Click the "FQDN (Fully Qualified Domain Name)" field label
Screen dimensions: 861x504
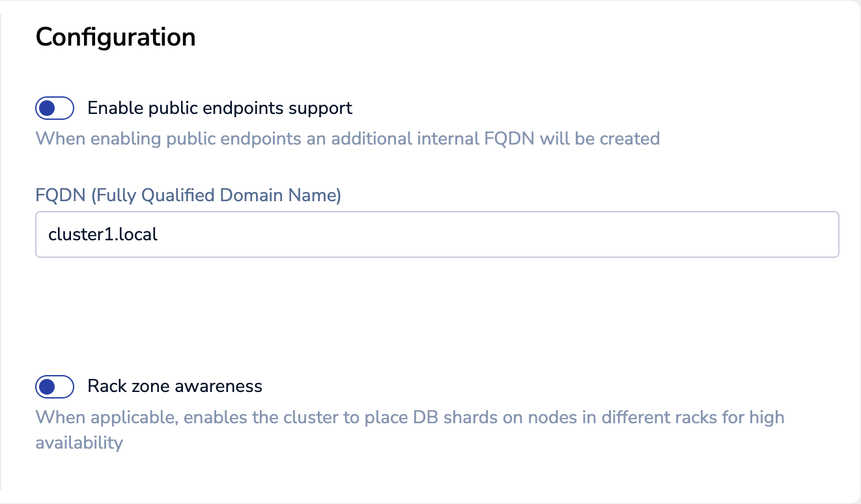tap(188, 195)
